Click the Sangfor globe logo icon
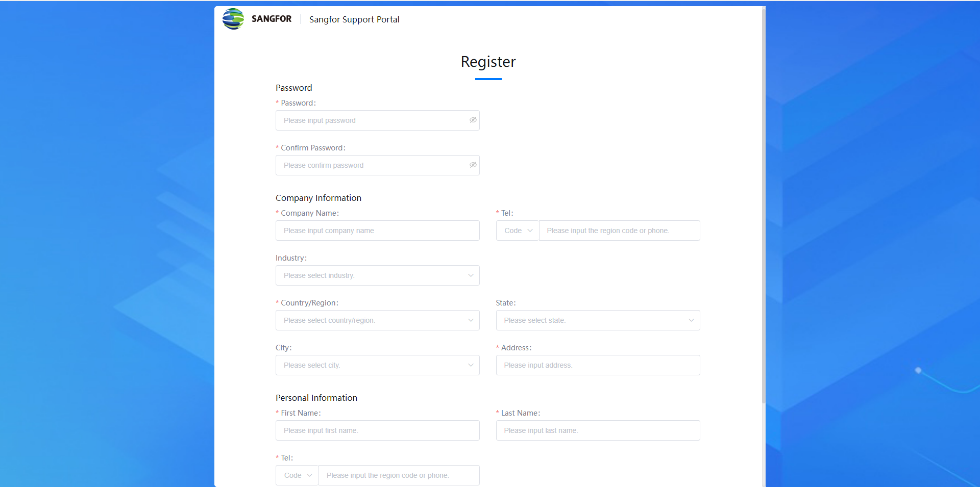Image resolution: width=980 pixels, height=487 pixels. click(x=233, y=19)
